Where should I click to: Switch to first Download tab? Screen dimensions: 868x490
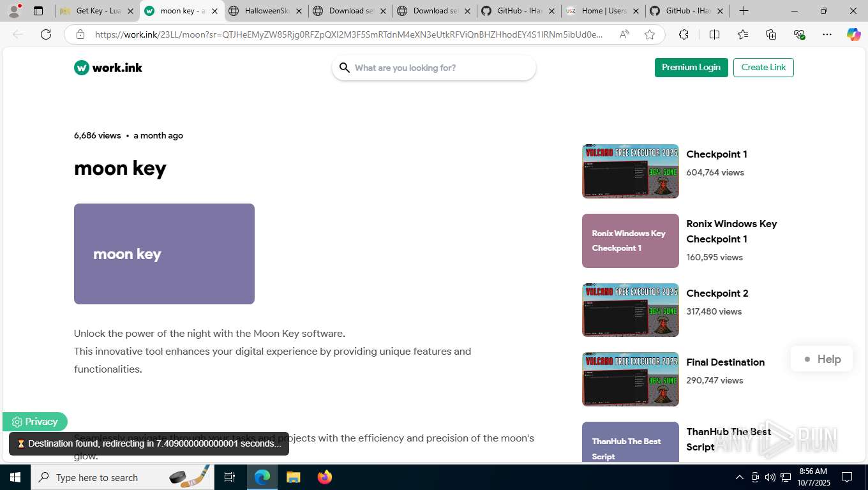(x=351, y=11)
